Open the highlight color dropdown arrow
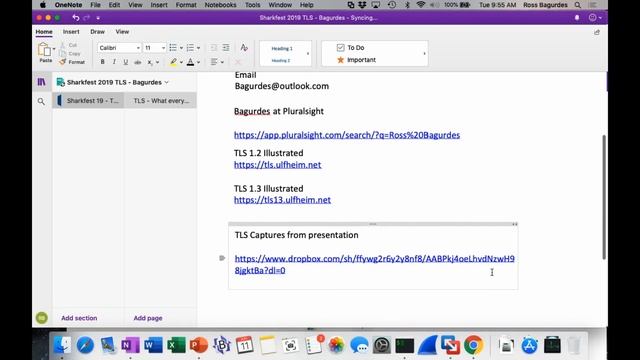 tap(181, 62)
